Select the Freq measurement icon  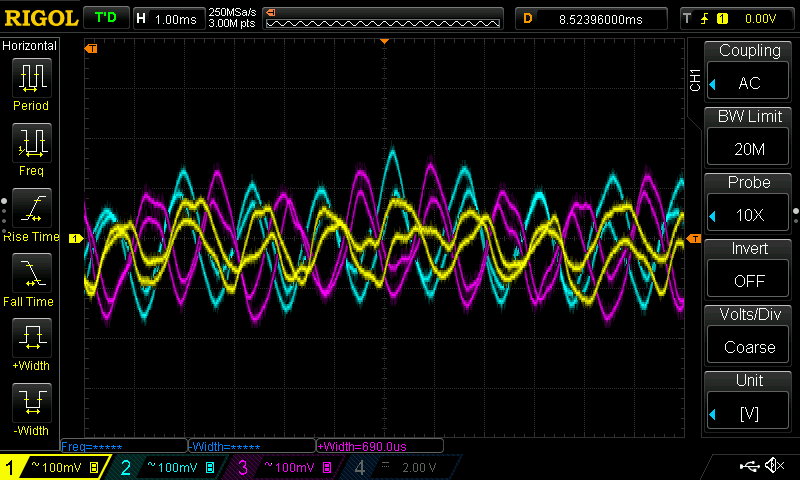[x=32, y=143]
